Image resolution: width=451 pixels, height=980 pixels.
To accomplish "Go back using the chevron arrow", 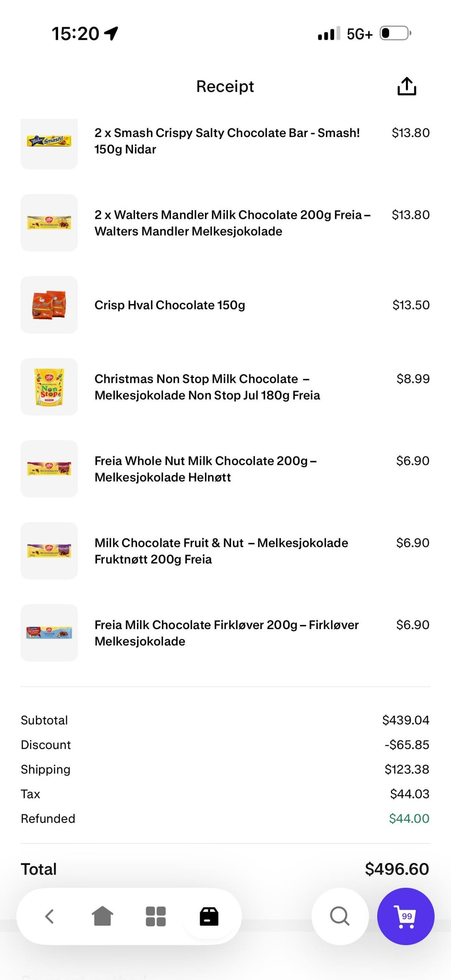I will [49, 916].
